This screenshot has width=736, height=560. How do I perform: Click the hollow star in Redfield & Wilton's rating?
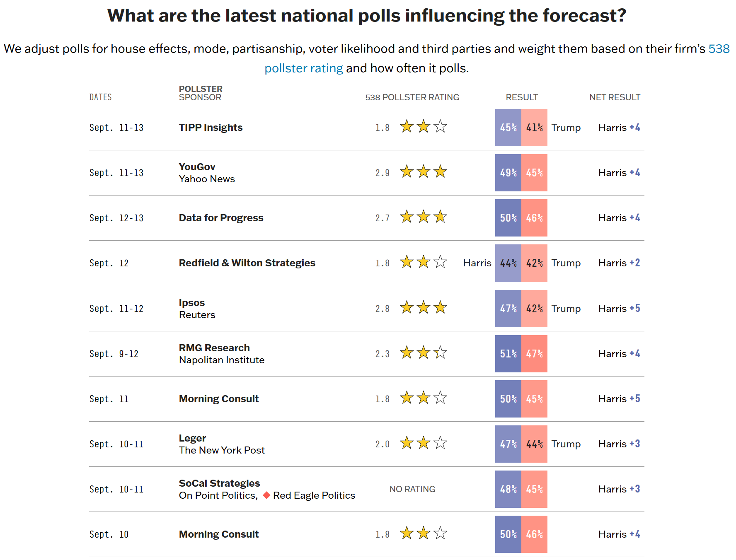[440, 262]
